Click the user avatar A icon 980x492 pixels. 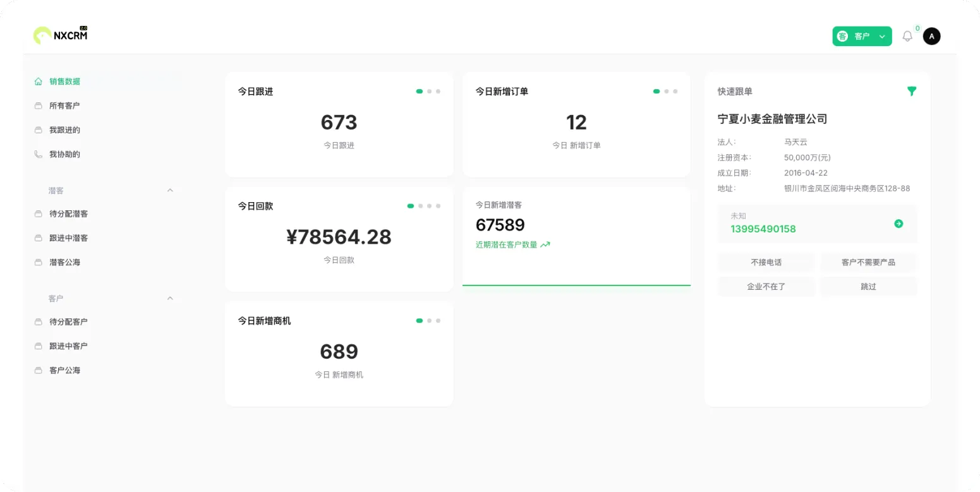pyautogui.click(x=931, y=37)
